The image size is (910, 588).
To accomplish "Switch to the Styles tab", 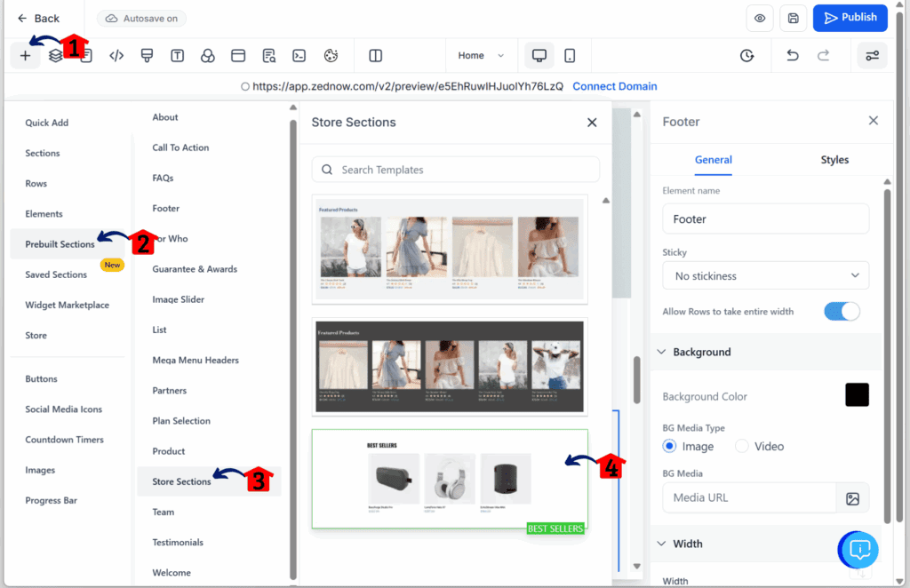I will click(x=834, y=160).
